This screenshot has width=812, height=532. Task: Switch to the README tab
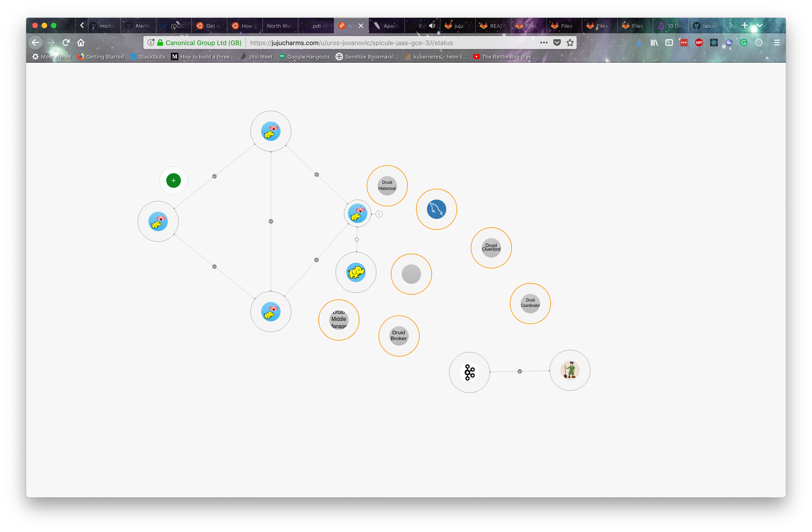pyautogui.click(x=493, y=26)
